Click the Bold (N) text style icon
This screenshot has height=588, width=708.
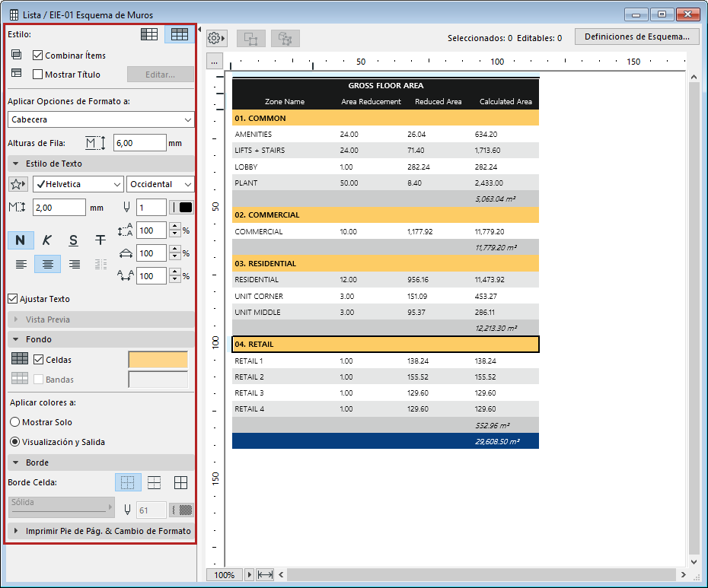coord(21,240)
